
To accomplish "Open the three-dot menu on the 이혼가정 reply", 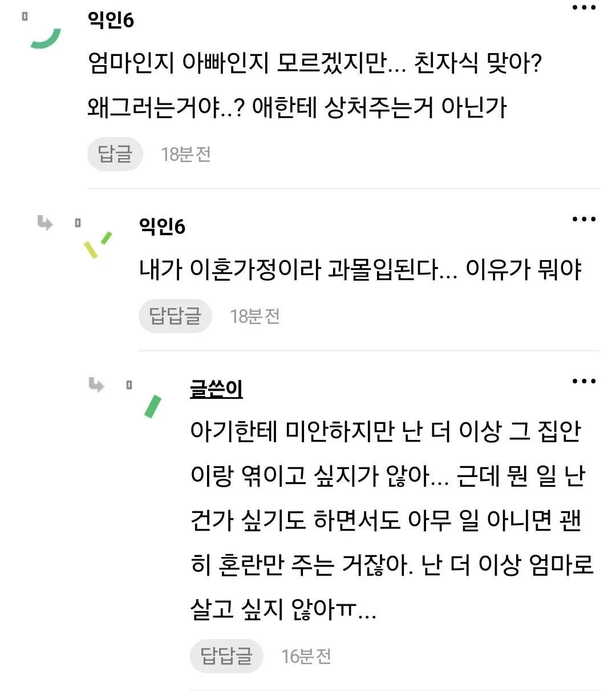I will pos(584,219).
